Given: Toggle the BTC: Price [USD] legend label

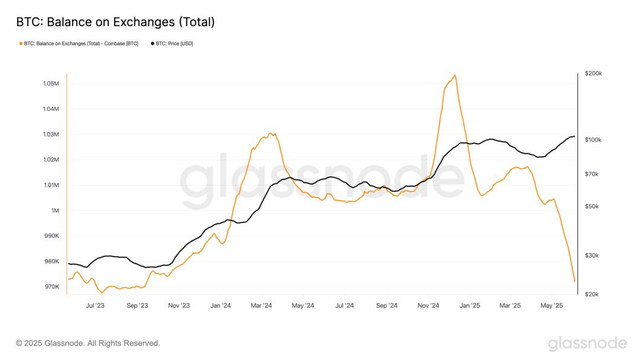Looking at the screenshot, I should click(174, 44).
